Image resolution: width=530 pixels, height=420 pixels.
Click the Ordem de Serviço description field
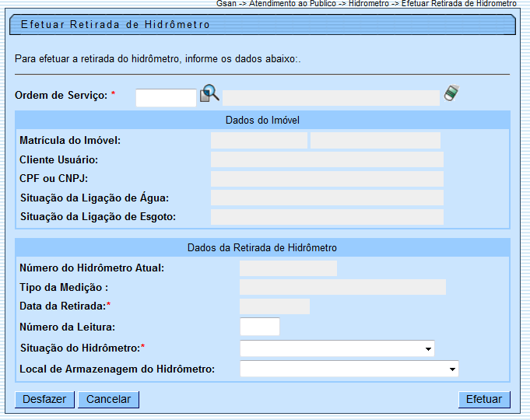click(x=332, y=98)
